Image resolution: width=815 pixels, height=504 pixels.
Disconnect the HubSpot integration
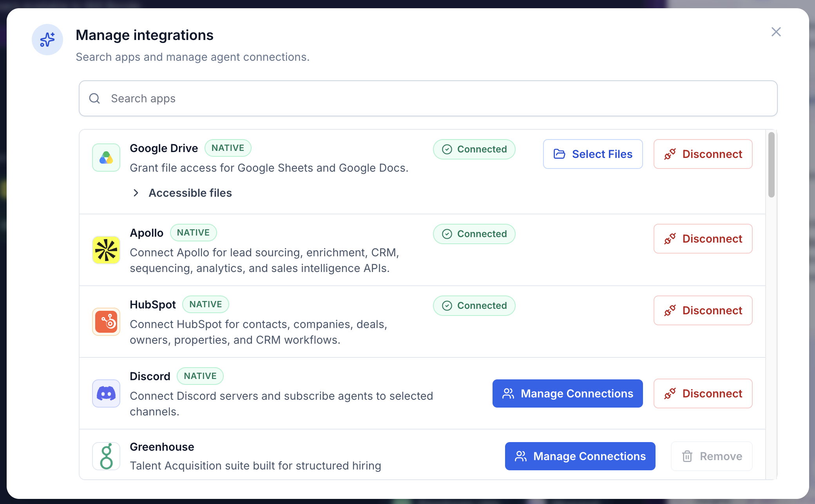pos(703,310)
